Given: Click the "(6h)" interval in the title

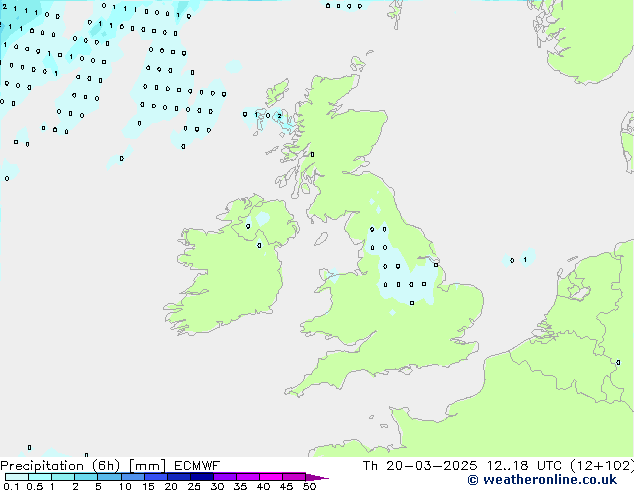Looking at the screenshot, I should tap(106, 466).
